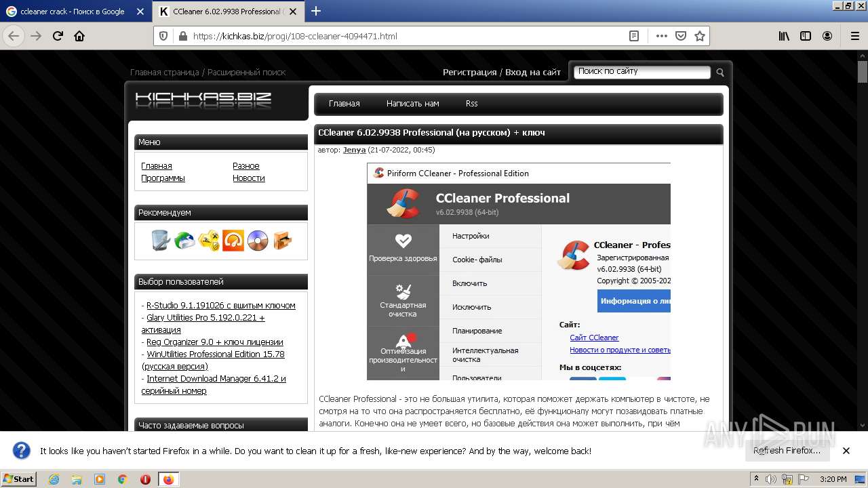The height and width of the screenshot is (488, 868).
Task: Reload the current page
Action: tap(58, 36)
